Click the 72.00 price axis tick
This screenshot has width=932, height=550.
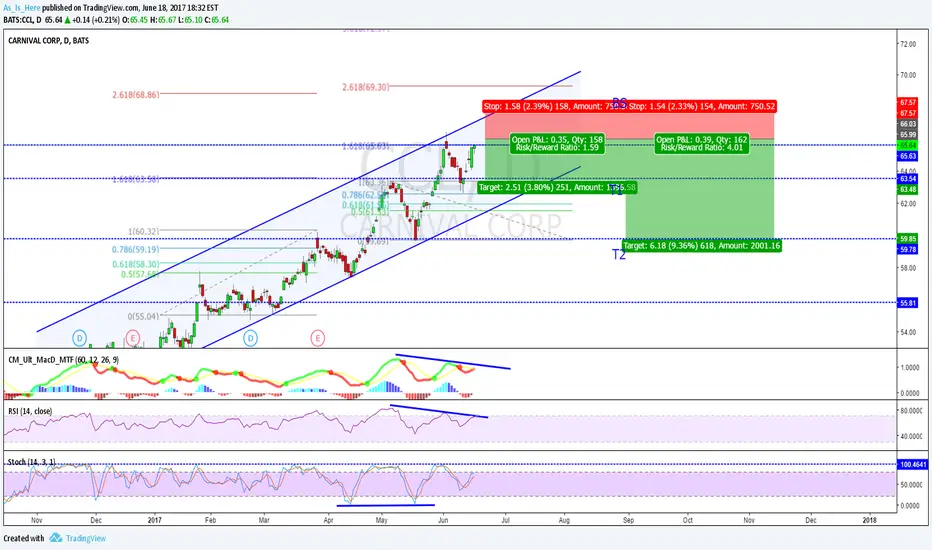tap(908, 44)
